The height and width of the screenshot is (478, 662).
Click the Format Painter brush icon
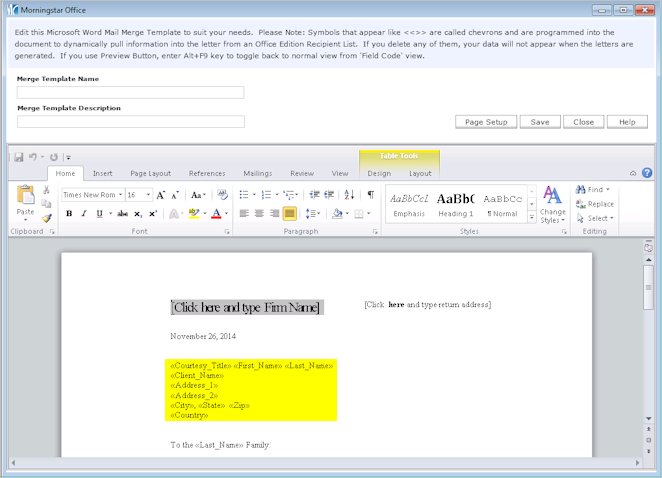47,218
